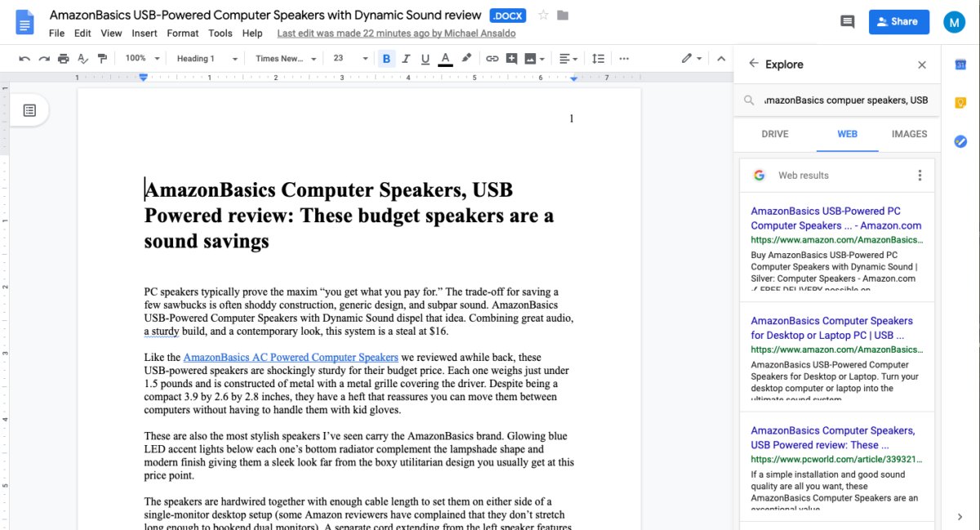
Task: Open Web results more options menu
Action: pos(920,176)
